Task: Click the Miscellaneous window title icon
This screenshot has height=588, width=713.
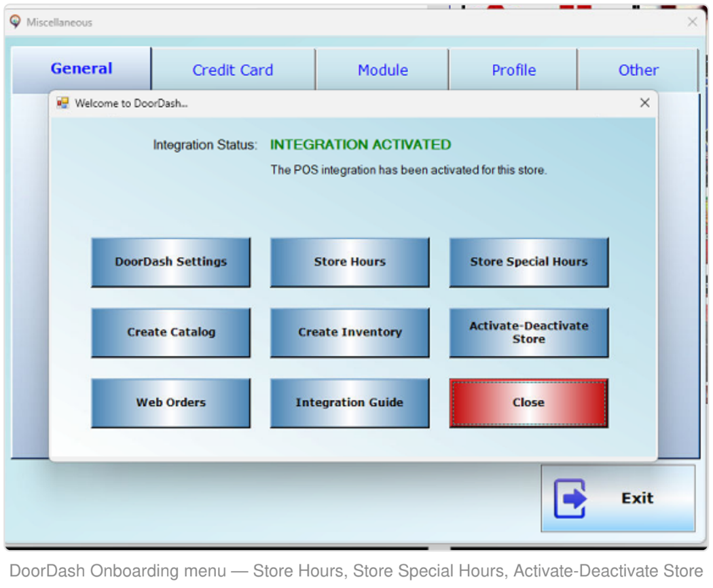Action: [16, 21]
